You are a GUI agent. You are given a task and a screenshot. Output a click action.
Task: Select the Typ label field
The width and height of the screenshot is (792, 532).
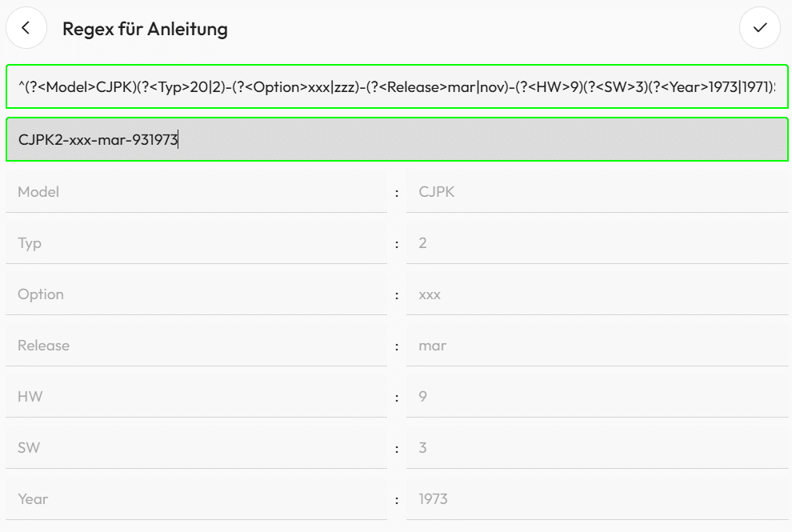(196, 243)
